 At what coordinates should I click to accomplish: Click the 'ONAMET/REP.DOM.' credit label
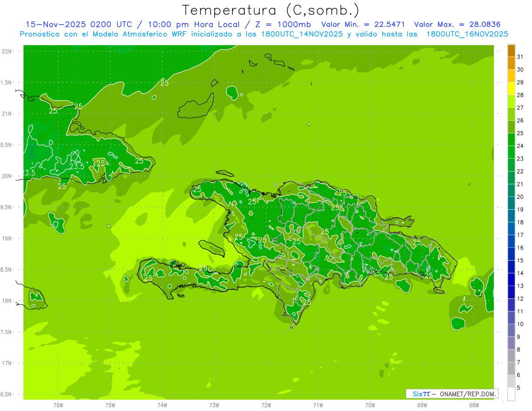coord(468,394)
